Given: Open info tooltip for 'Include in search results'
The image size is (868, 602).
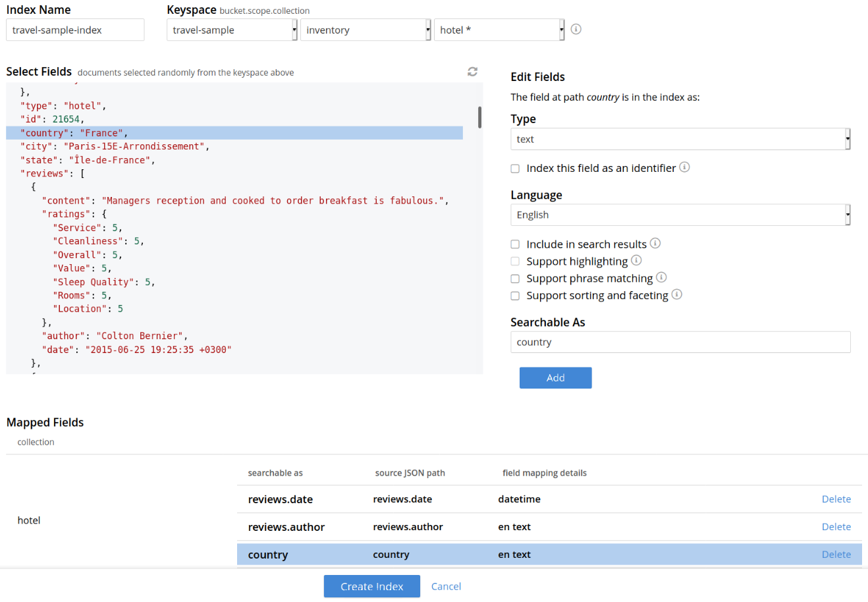Looking at the screenshot, I should click(x=655, y=243).
